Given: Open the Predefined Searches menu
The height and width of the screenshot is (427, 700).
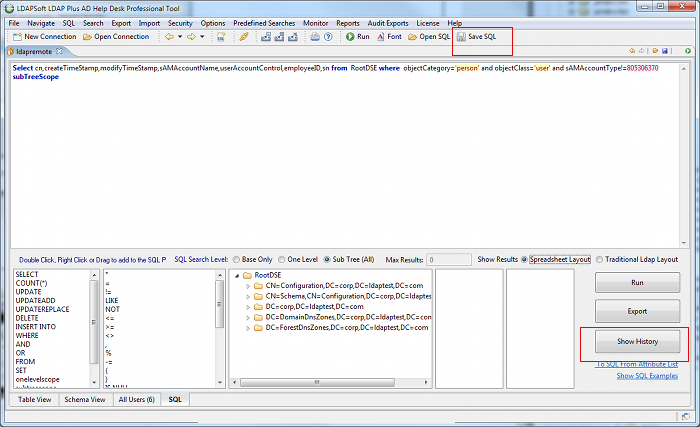Looking at the screenshot, I should pos(266,22).
